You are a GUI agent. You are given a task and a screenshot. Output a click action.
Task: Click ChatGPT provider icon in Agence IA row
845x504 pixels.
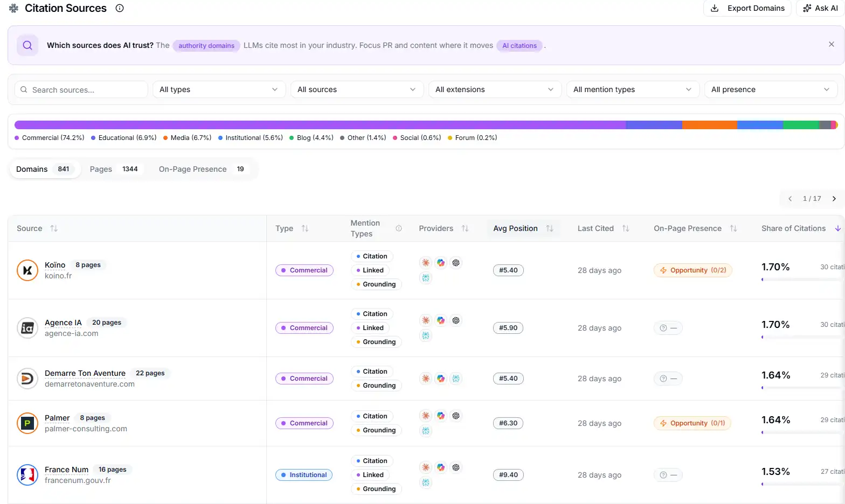click(x=456, y=320)
